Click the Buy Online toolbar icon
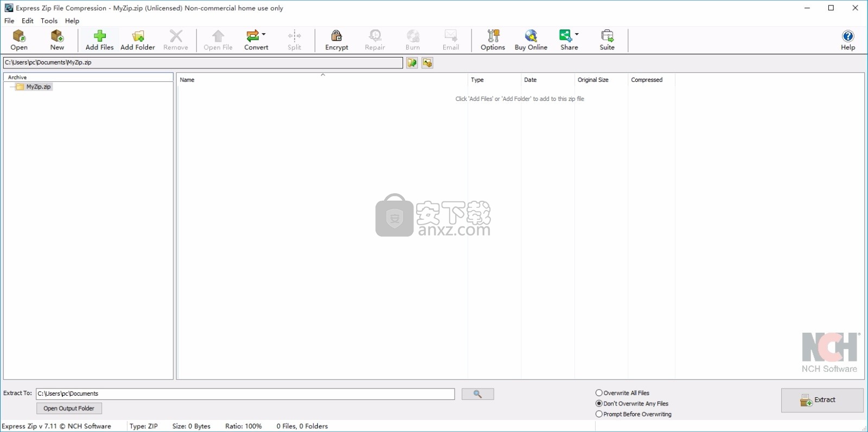Viewport: 868px width, 432px height. tap(531, 40)
